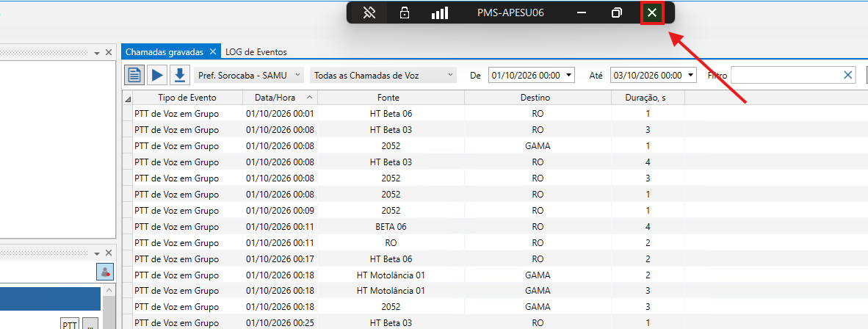Select the 01/10/2026 00:01 row

pos(495,114)
